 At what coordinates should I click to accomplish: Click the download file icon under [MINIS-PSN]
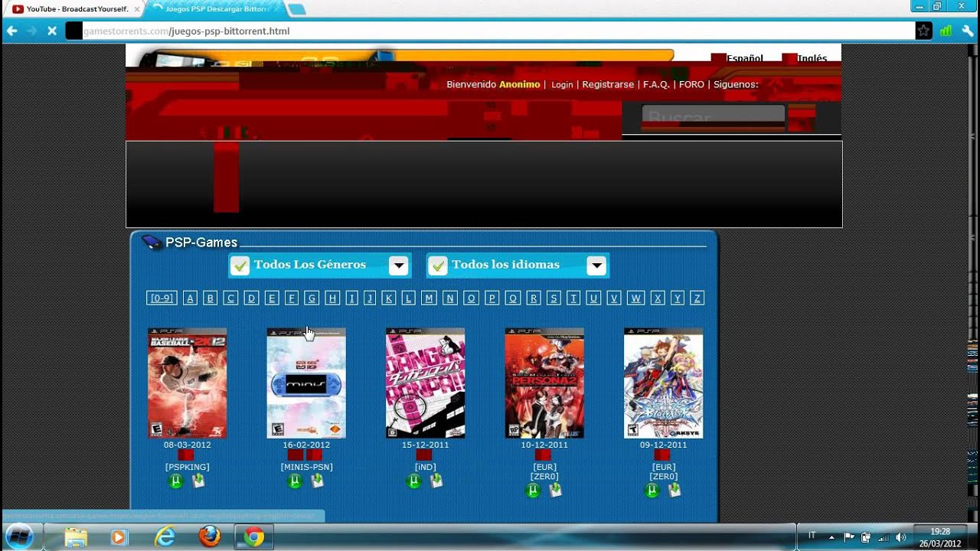(x=317, y=481)
